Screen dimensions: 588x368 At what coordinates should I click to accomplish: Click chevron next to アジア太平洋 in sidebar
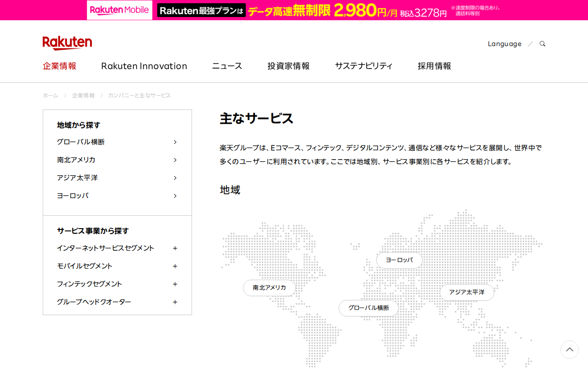coord(175,178)
